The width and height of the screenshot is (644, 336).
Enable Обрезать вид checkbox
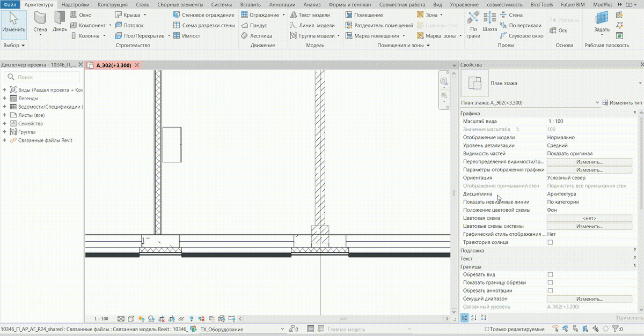coord(550,274)
